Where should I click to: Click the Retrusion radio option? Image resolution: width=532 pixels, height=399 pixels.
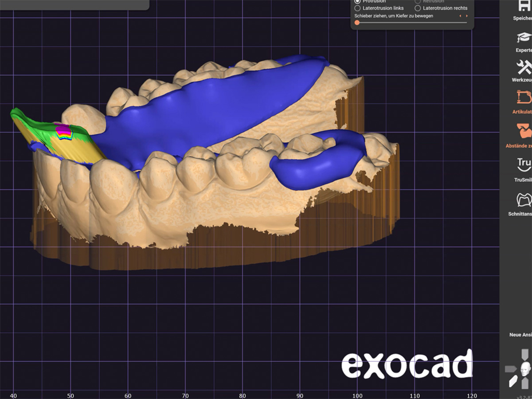(x=418, y=1)
